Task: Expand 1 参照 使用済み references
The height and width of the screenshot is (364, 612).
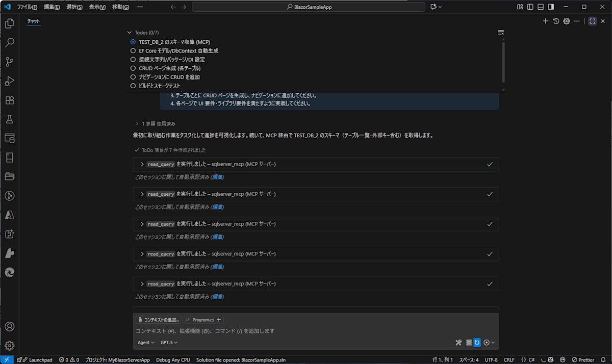Action: coord(155,123)
